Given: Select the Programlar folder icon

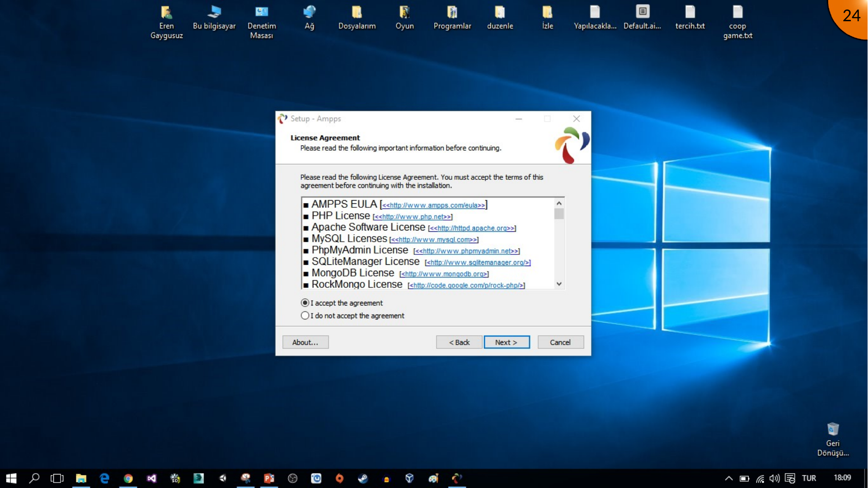Looking at the screenshot, I should 452,18.
